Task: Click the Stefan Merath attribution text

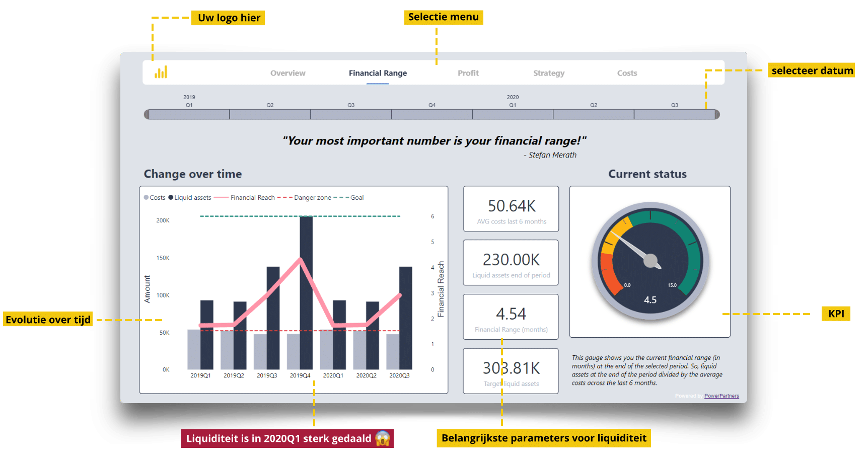Action: pos(550,155)
